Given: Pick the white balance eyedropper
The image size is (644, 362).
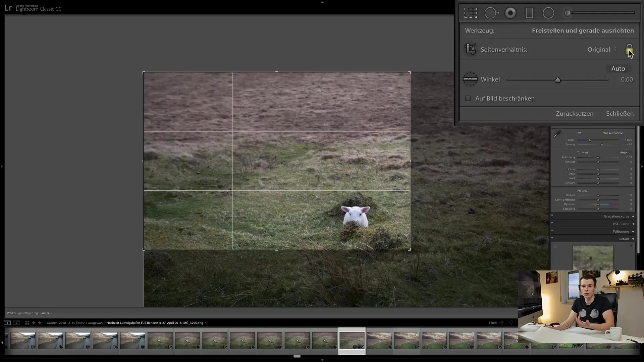Looking at the screenshot, I should pos(557,134).
